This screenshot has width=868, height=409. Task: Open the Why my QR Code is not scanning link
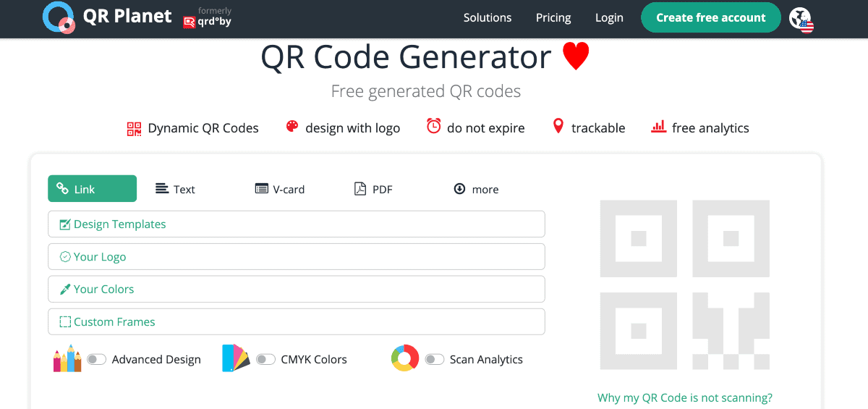pos(684,397)
